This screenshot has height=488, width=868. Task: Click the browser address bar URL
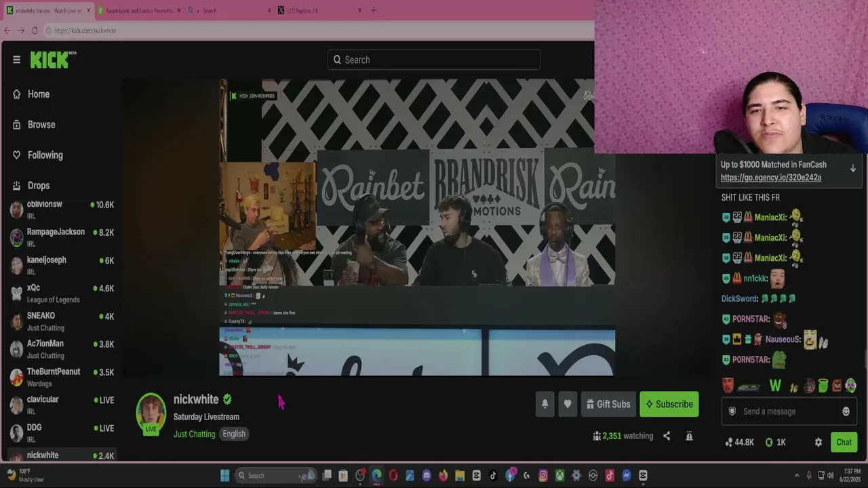click(x=85, y=30)
